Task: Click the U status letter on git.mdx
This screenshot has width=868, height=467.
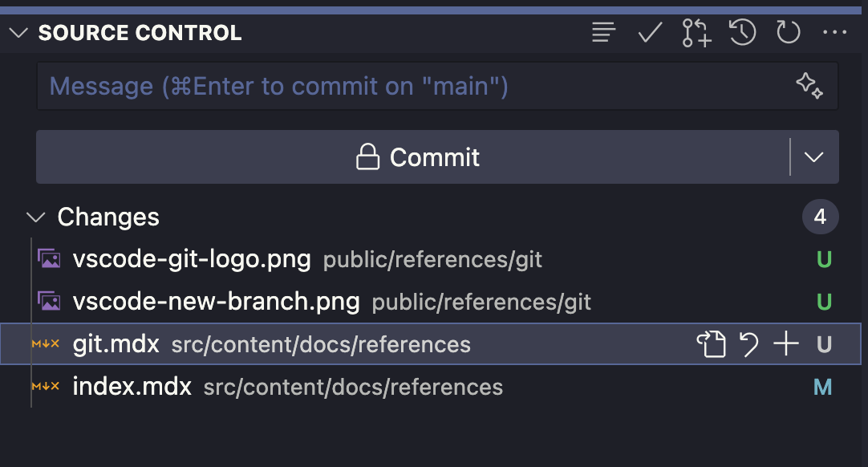Action: pyautogui.click(x=823, y=344)
